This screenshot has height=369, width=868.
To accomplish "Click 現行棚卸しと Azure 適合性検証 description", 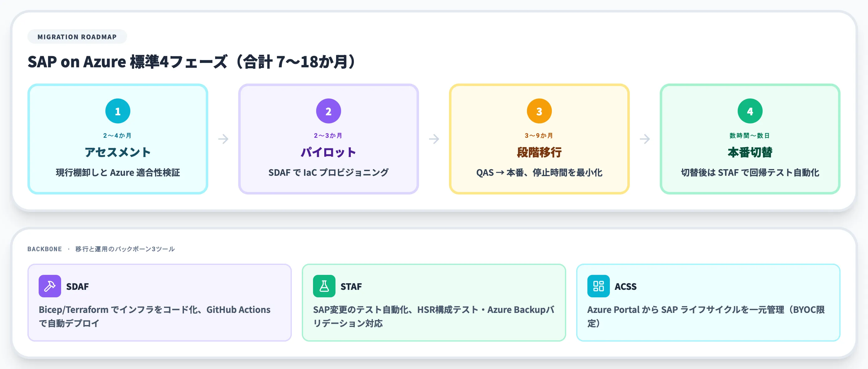I will click(x=118, y=172).
